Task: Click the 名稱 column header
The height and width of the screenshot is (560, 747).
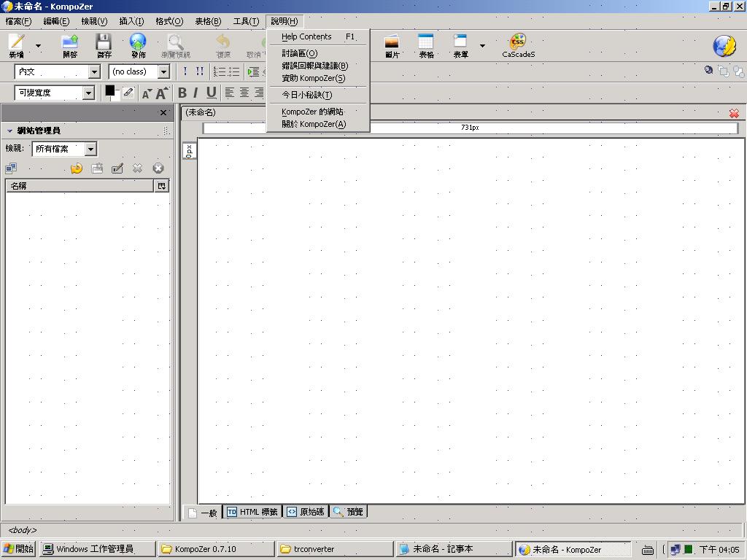Action: point(79,186)
